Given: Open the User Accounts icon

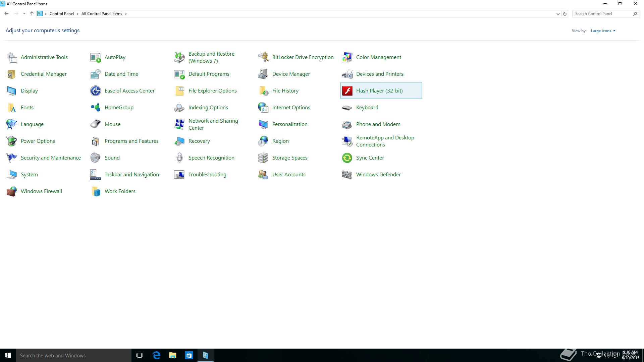Looking at the screenshot, I should coord(263,175).
